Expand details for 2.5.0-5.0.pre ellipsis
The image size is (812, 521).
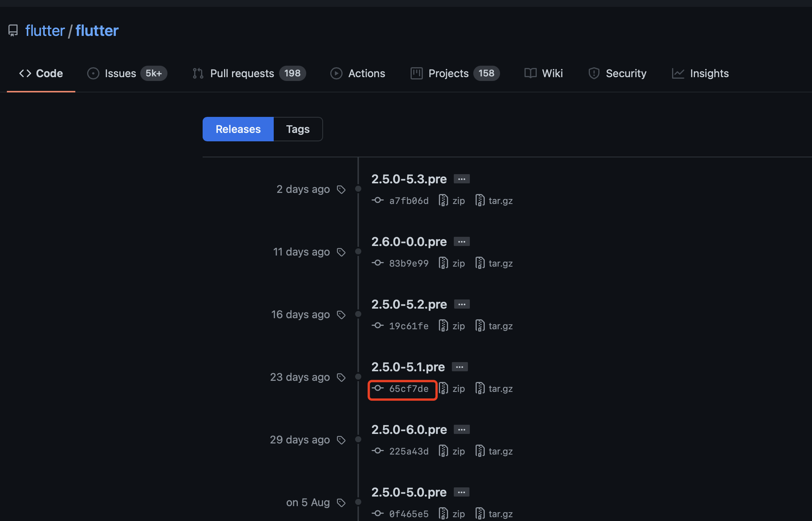pyautogui.click(x=462, y=492)
